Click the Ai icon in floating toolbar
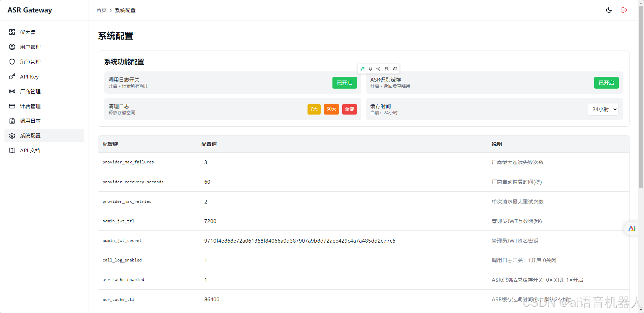Viewport: 644px width, 313px height. pos(395,69)
